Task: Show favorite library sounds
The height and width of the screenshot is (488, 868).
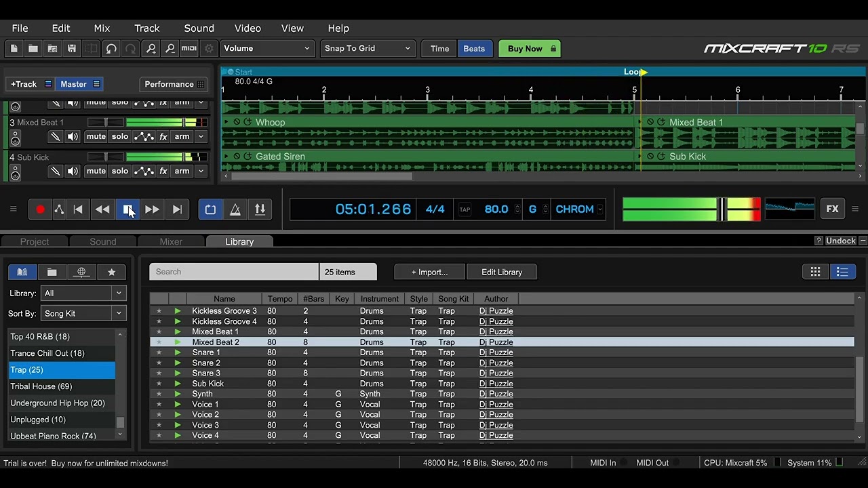Action: click(x=111, y=272)
